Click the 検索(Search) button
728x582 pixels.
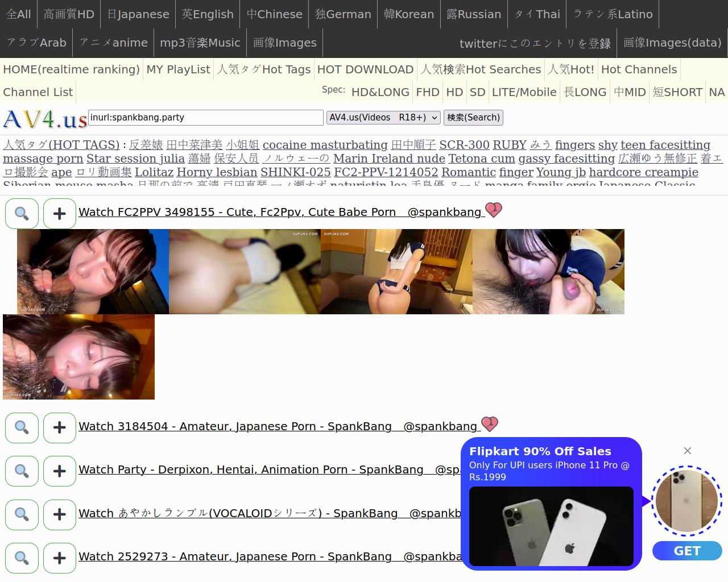[x=473, y=118]
